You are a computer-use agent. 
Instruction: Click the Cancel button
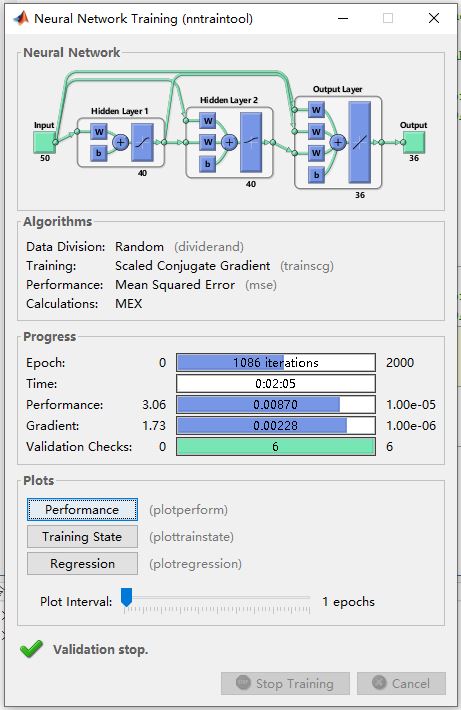(401, 683)
